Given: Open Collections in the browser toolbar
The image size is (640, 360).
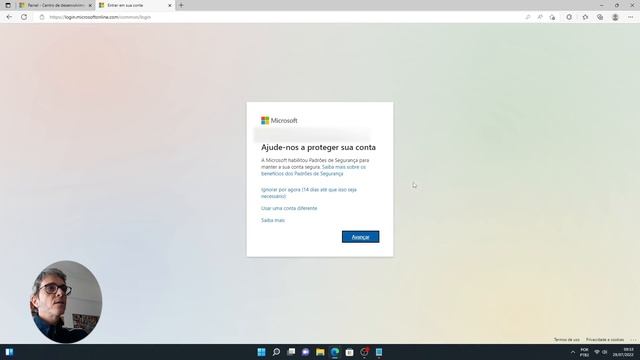Looking at the screenshot, I should 600,17.
